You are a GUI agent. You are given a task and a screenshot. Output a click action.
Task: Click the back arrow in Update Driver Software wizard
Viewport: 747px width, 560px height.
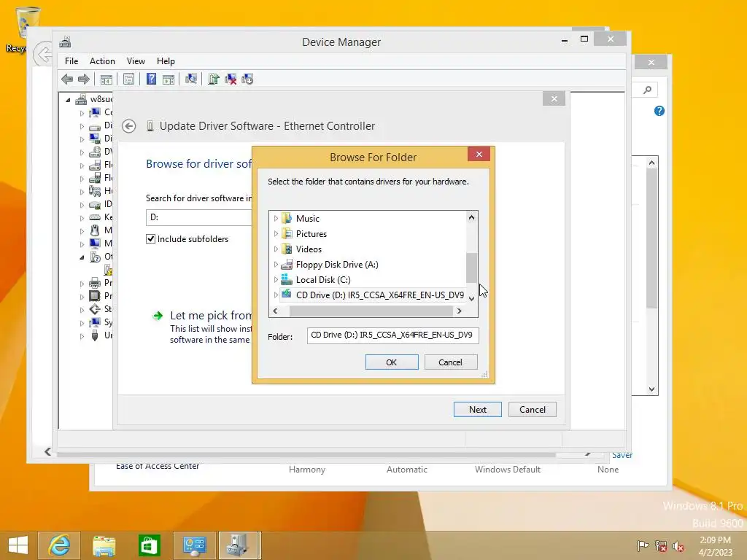click(129, 126)
